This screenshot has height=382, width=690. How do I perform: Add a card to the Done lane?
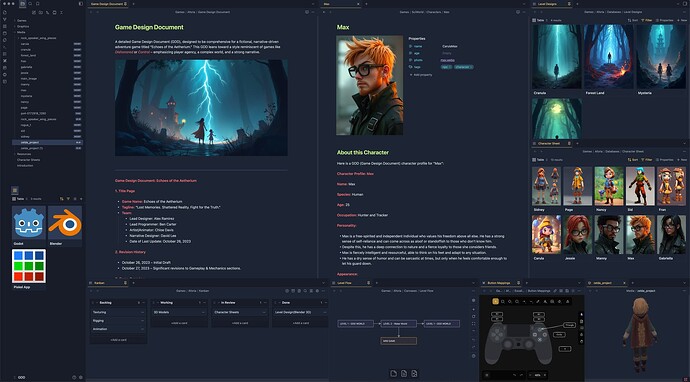[301, 323]
